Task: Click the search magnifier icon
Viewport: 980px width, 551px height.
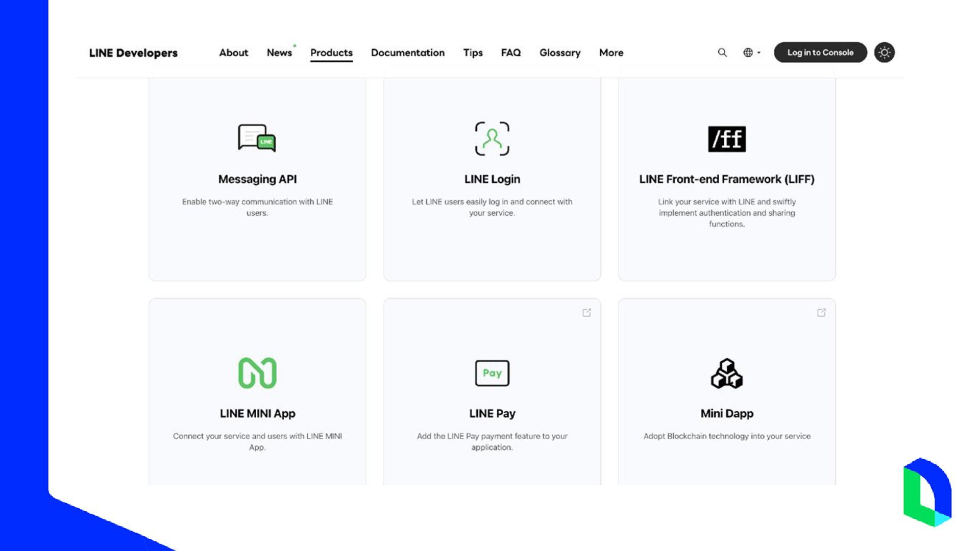Action: [722, 53]
